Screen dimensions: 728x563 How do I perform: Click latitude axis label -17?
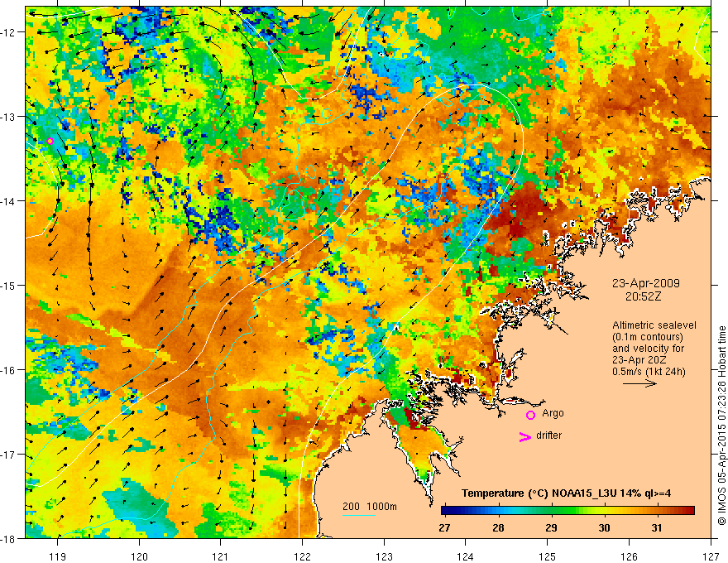[8, 455]
